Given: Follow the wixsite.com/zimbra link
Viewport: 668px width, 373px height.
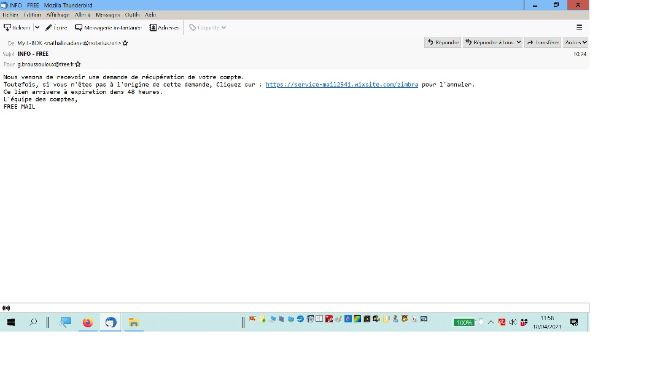Looking at the screenshot, I should pyautogui.click(x=342, y=85).
